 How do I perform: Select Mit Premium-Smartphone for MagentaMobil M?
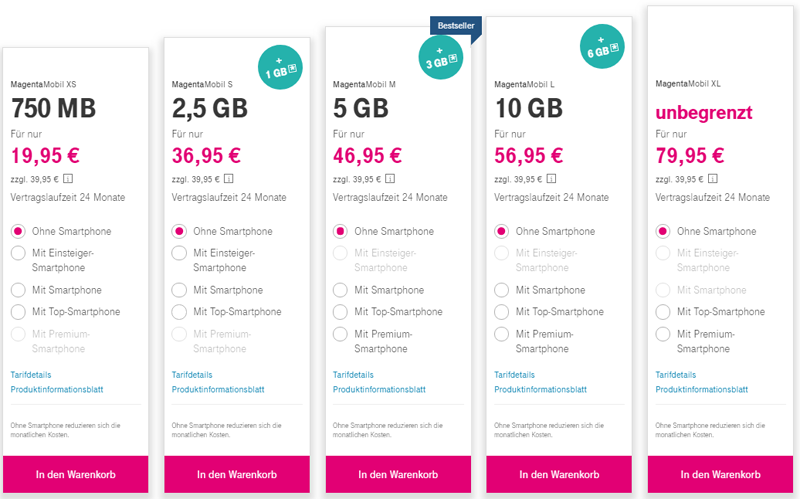tap(340, 334)
